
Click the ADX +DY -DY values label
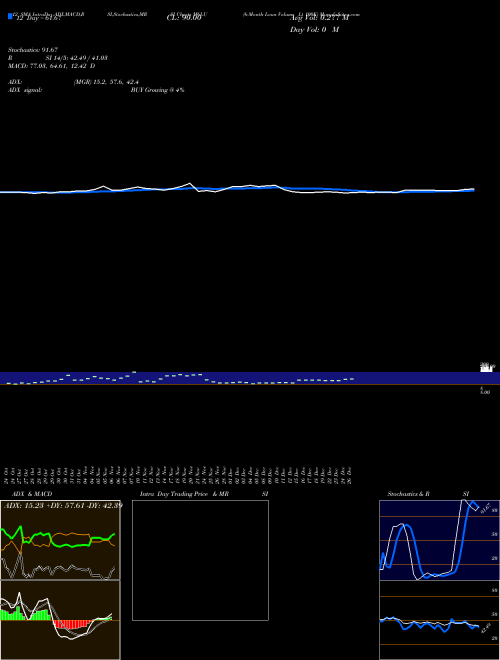63,505
